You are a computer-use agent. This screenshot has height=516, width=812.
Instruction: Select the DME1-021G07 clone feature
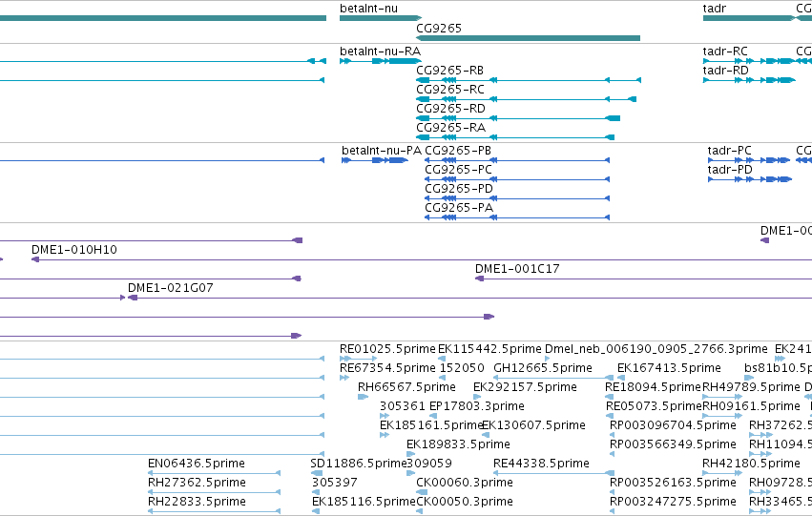click(469, 299)
